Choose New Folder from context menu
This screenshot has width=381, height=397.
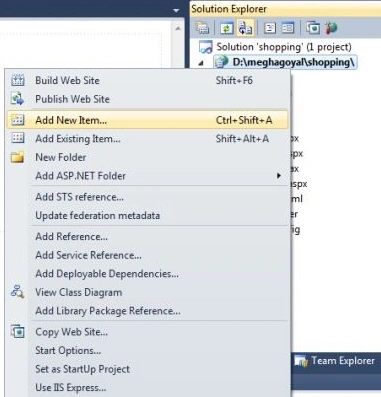[x=147, y=157]
